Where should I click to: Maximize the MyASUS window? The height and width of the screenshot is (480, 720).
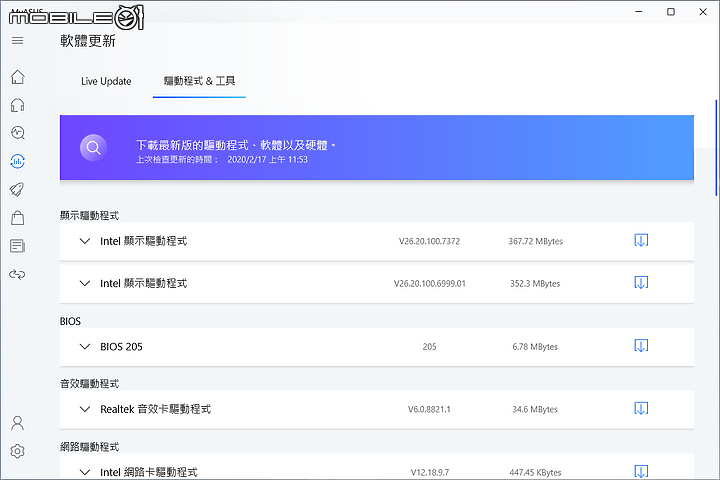tap(671, 12)
